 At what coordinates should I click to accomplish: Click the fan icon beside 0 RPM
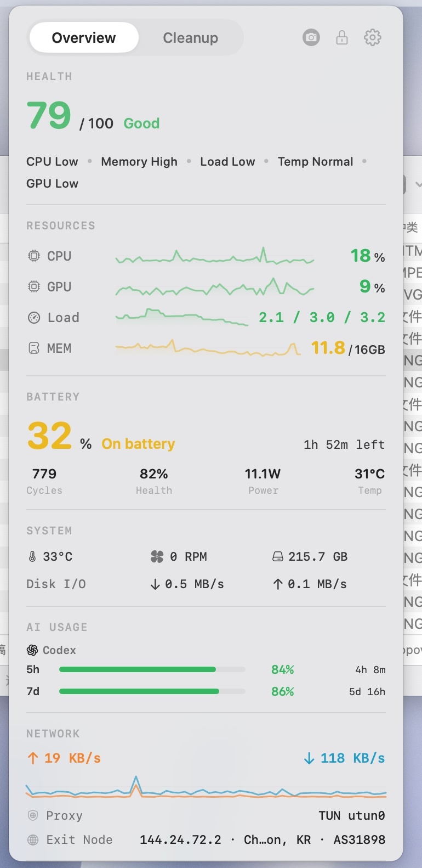tap(157, 556)
